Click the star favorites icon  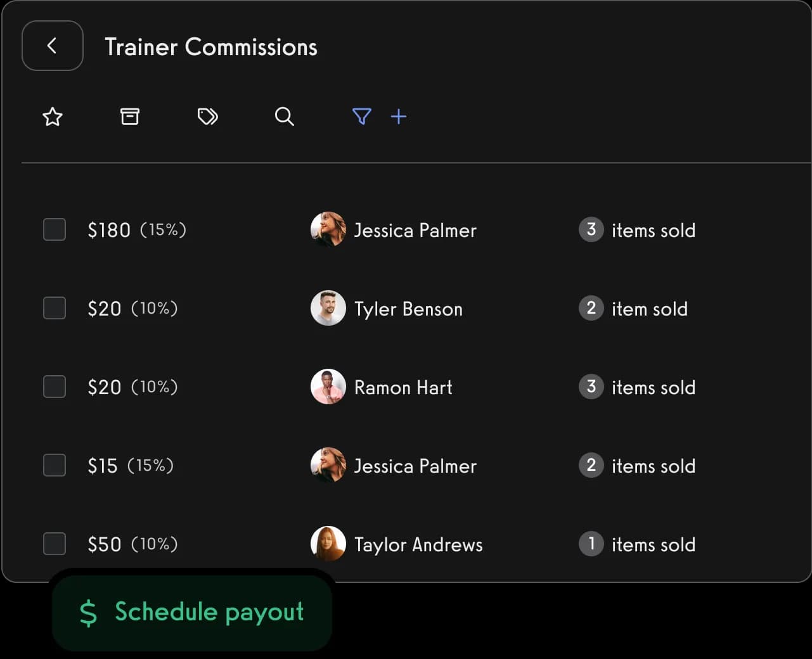pos(53,117)
